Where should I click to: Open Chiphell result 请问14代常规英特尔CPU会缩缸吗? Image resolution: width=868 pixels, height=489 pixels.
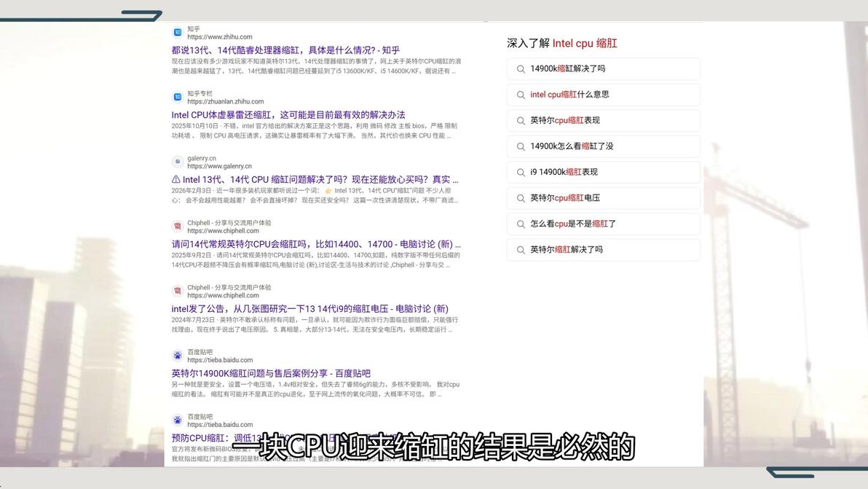click(315, 244)
